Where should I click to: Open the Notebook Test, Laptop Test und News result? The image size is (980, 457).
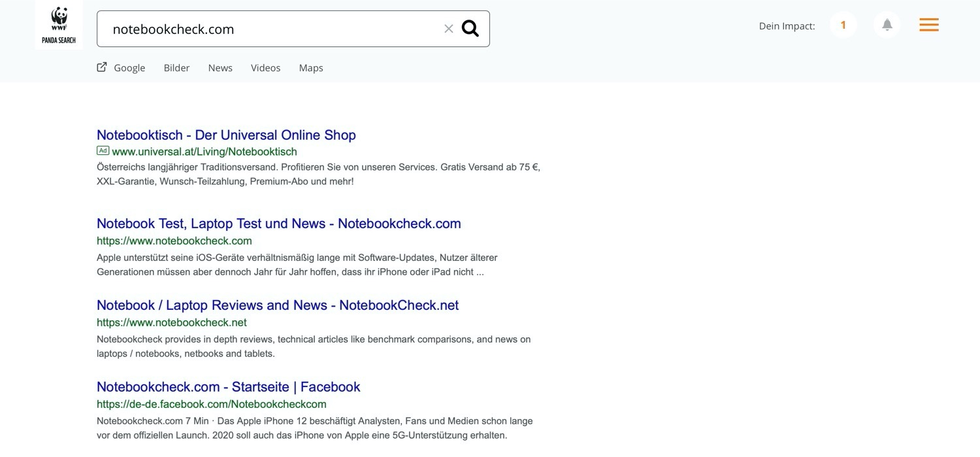[x=278, y=224]
